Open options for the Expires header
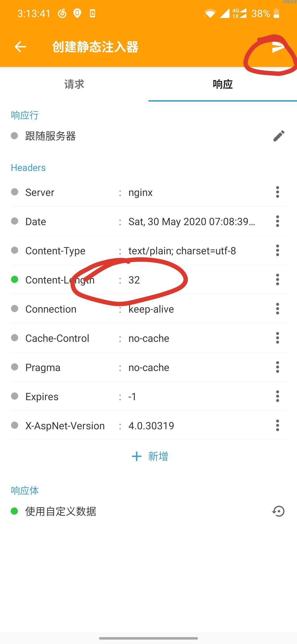297x644 pixels. pyautogui.click(x=277, y=396)
